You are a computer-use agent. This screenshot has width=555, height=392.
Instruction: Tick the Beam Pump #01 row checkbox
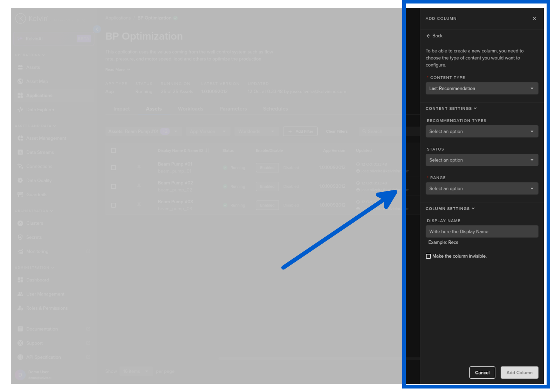coord(114,168)
